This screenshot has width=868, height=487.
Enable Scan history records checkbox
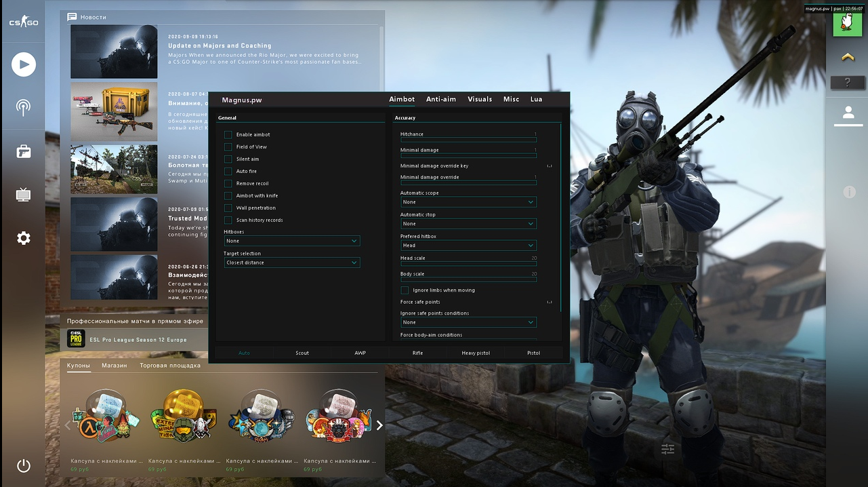(x=228, y=220)
